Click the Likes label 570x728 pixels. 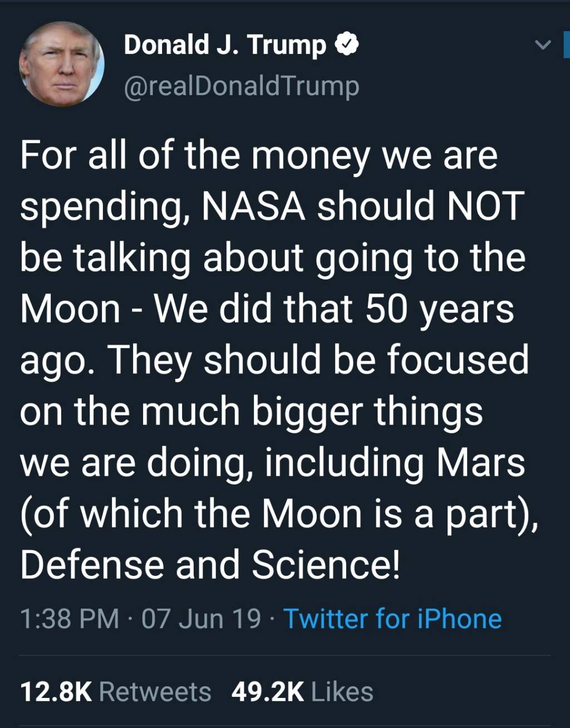(x=342, y=692)
